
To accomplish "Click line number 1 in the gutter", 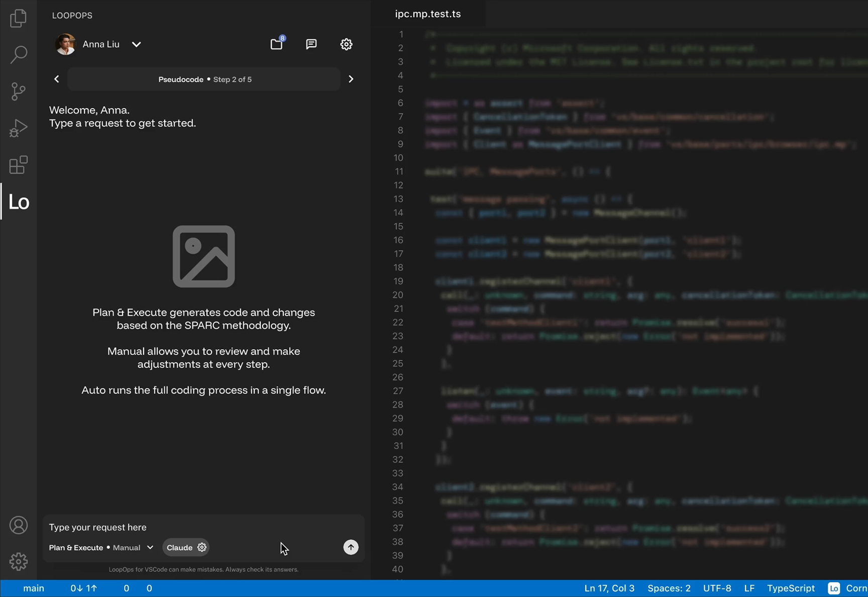I will [401, 34].
